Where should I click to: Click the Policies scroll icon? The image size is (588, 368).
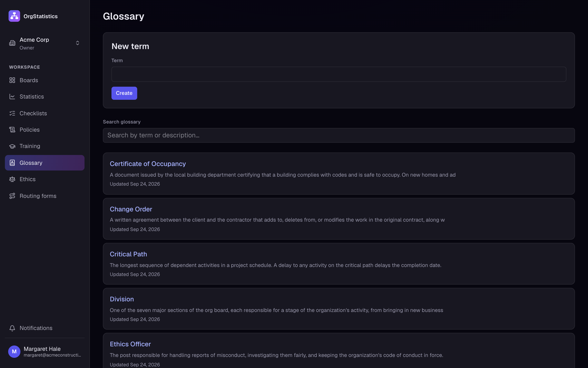pyautogui.click(x=12, y=130)
